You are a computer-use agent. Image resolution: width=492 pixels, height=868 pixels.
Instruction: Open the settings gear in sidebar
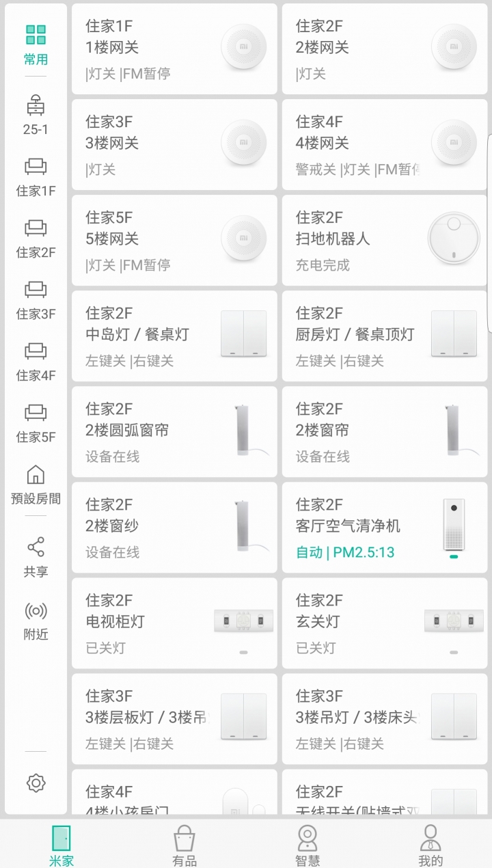(36, 783)
